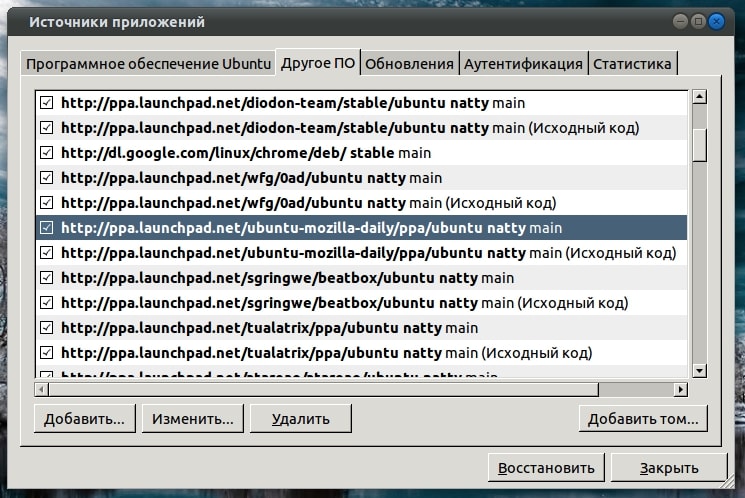Uncheck diodon-team stable natty main source
This screenshot has width=745, height=498.
[x=47, y=103]
